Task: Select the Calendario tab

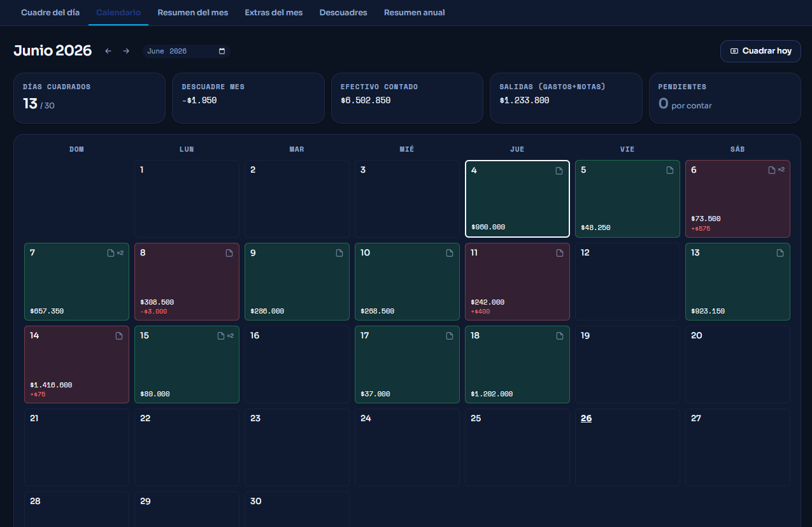Action: (118, 13)
